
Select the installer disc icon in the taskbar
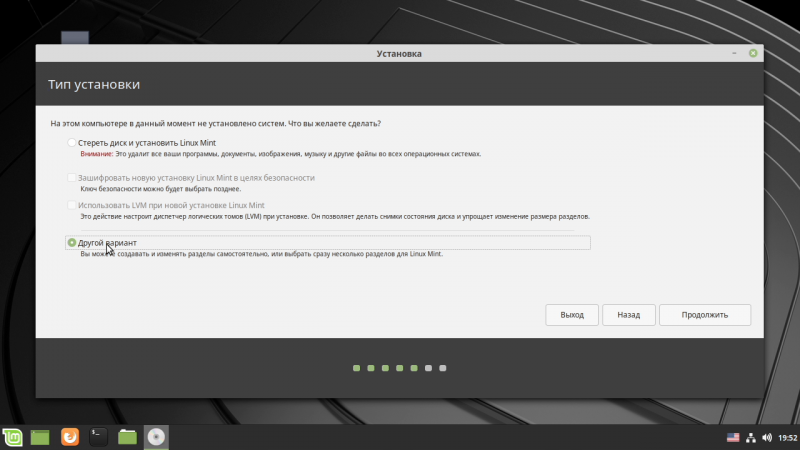(156, 437)
